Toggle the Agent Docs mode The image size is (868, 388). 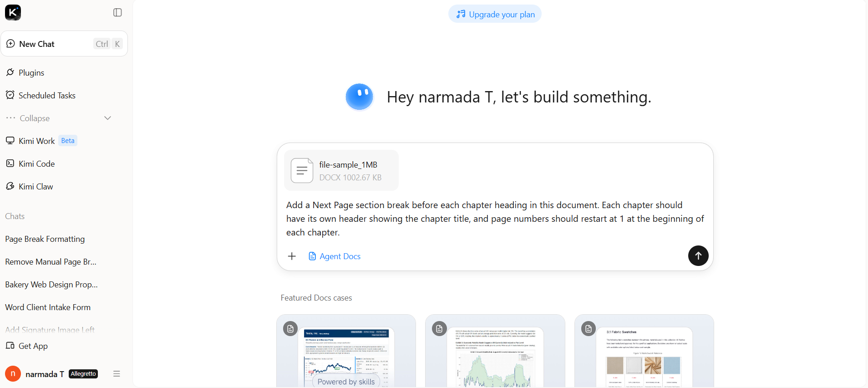[334, 256]
